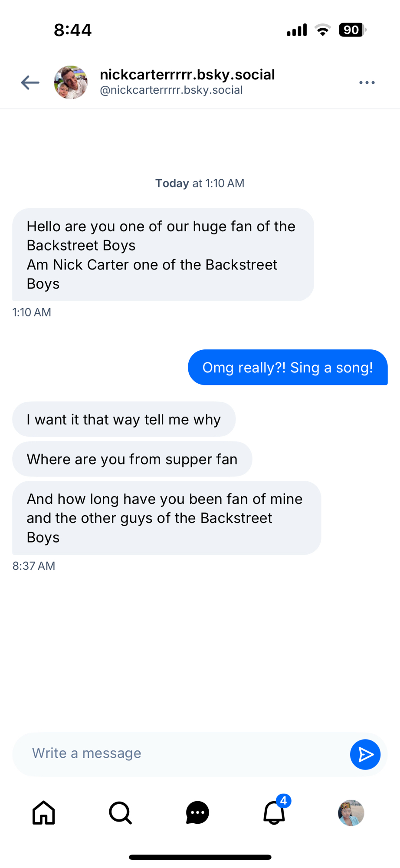Image resolution: width=400 pixels, height=868 pixels.
Task: Open Notifications bell with 4 badge
Action: click(274, 812)
